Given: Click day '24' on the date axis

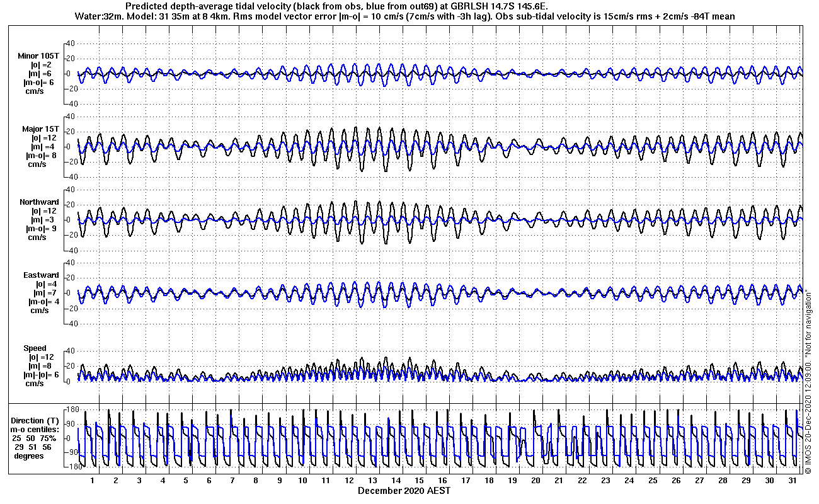Looking at the screenshot, I should pyautogui.click(x=629, y=481).
